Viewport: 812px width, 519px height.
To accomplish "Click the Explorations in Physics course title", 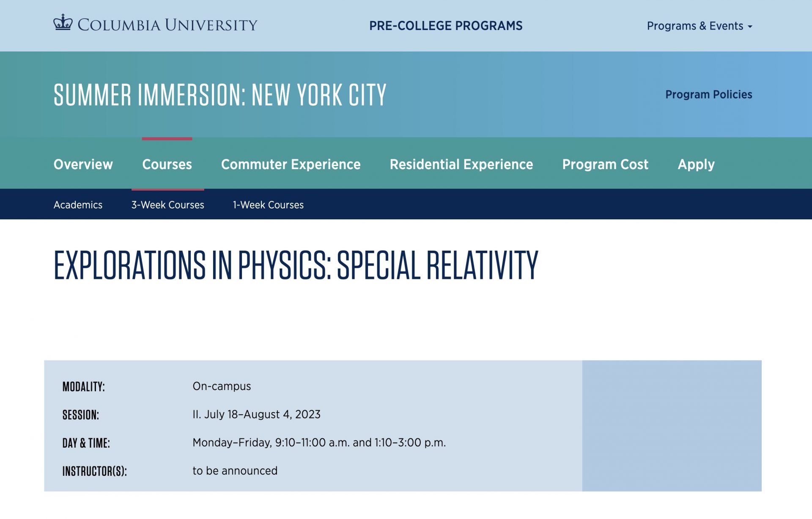I will pyautogui.click(x=296, y=264).
